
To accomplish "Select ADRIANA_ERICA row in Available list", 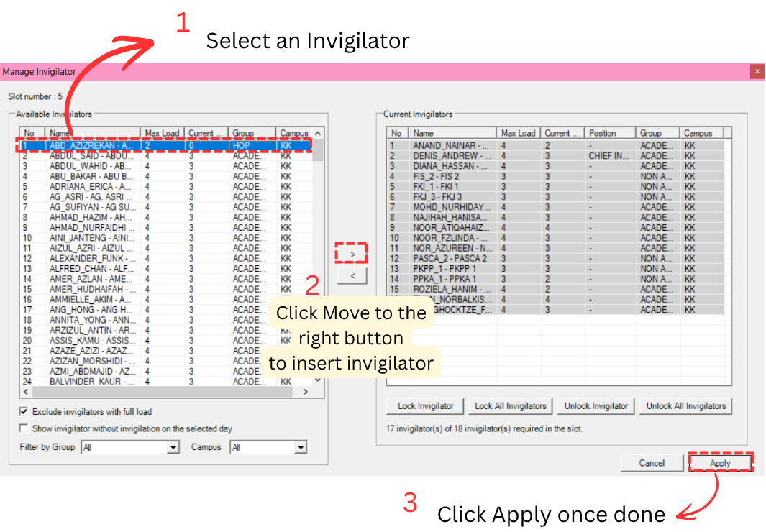I will (x=165, y=186).
